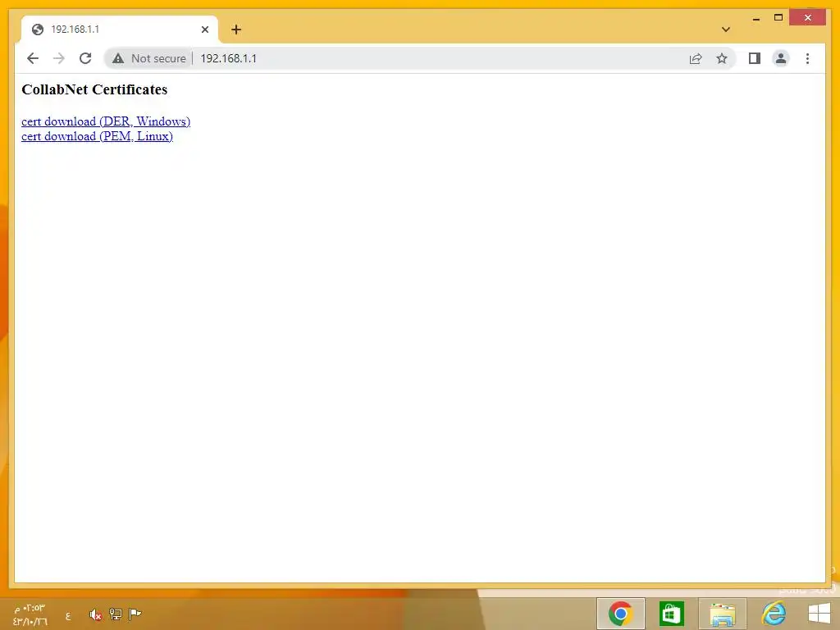This screenshot has height=630, width=840.
Task: Minimize the Chrome window
Action: 756,18
